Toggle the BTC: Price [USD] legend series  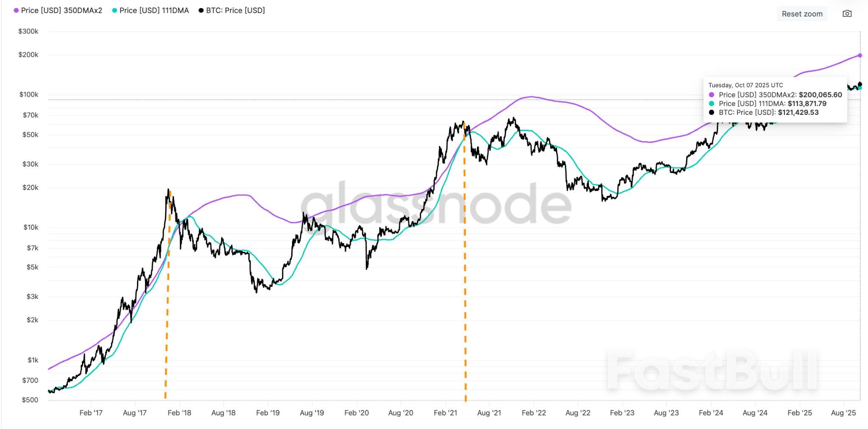235,10
